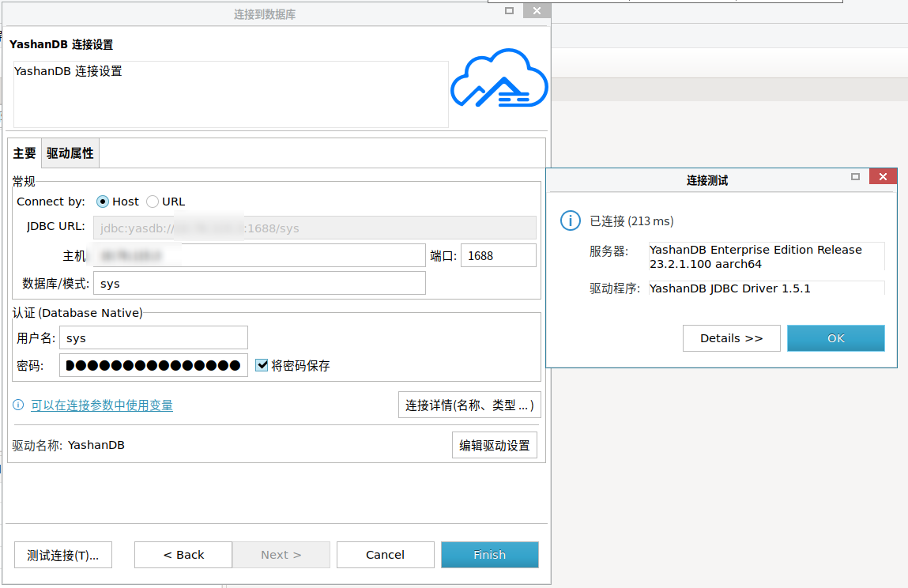The image size is (908, 588).
Task: Finish the connection setup
Action: point(490,555)
